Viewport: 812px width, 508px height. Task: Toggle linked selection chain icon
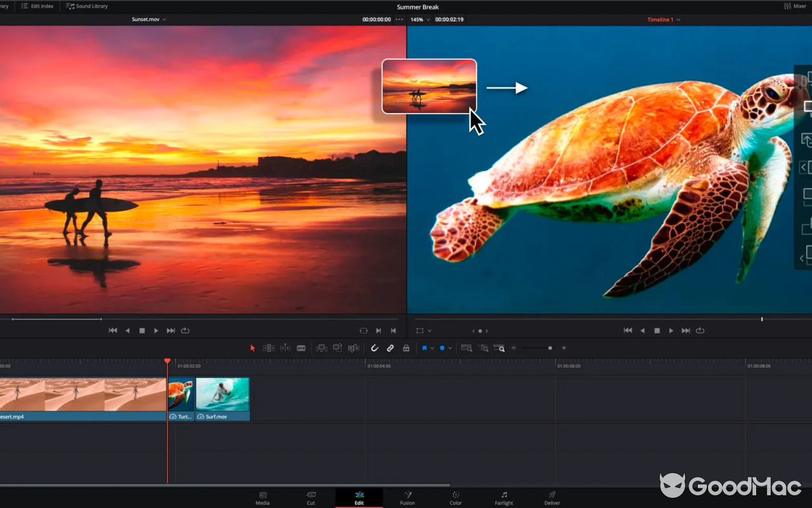pyautogui.click(x=390, y=347)
